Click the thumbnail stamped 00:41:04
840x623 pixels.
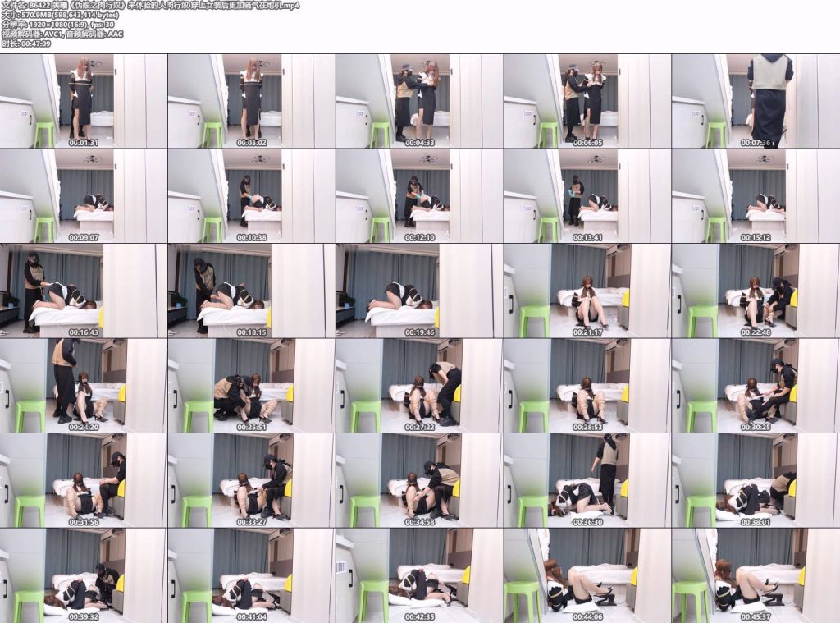252,576
